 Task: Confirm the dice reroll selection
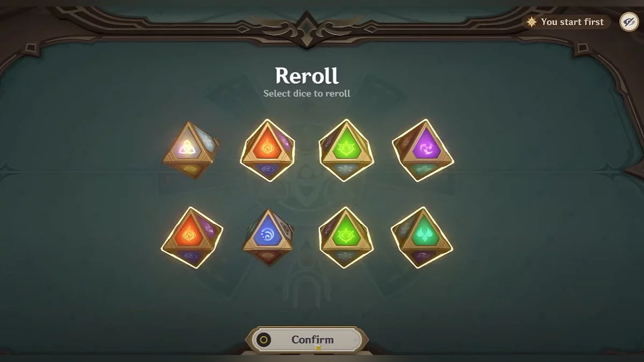coord(307,340)
